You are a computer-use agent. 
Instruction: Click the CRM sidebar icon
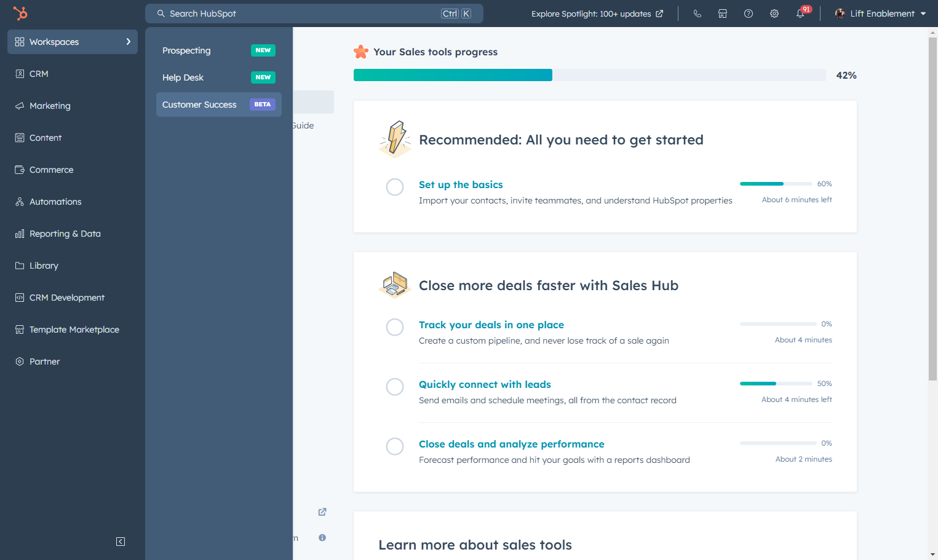click(x=20, y=74)
